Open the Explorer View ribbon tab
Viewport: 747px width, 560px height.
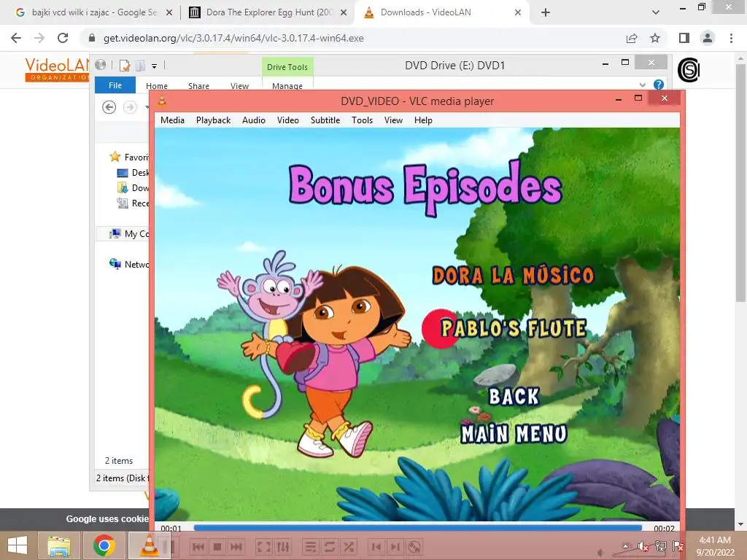pos(239,86)
